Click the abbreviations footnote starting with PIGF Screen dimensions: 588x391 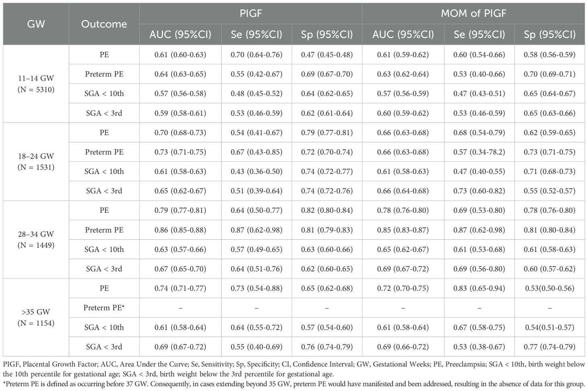[294, 369]
